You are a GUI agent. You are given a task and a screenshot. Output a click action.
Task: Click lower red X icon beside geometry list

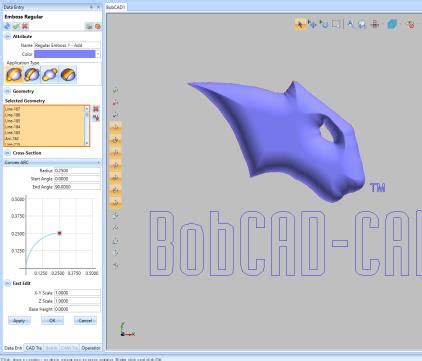pyautogui.click(x=96, y=118)
